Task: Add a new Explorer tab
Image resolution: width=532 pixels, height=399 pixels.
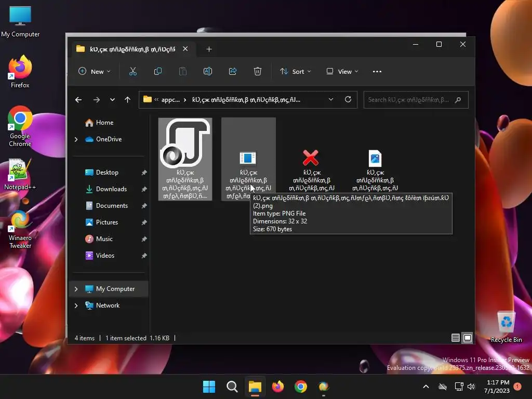Action: (209, 49)
